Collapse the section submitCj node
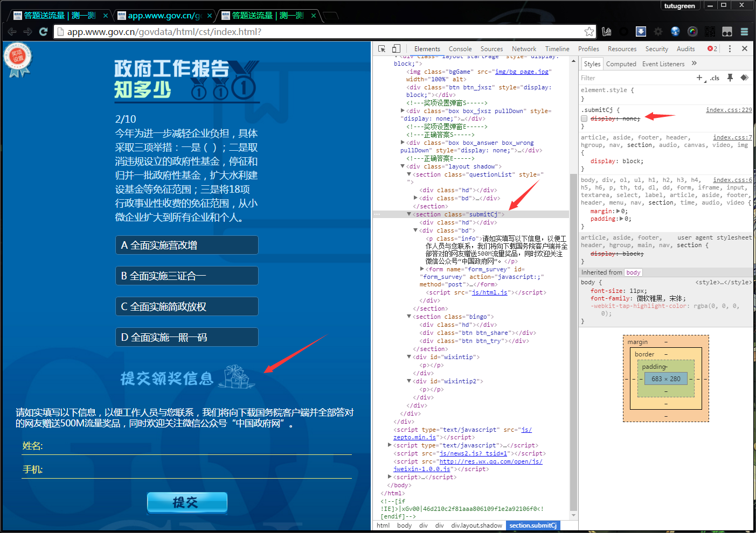Screen dimensions: 756x533 coord(409,214)
